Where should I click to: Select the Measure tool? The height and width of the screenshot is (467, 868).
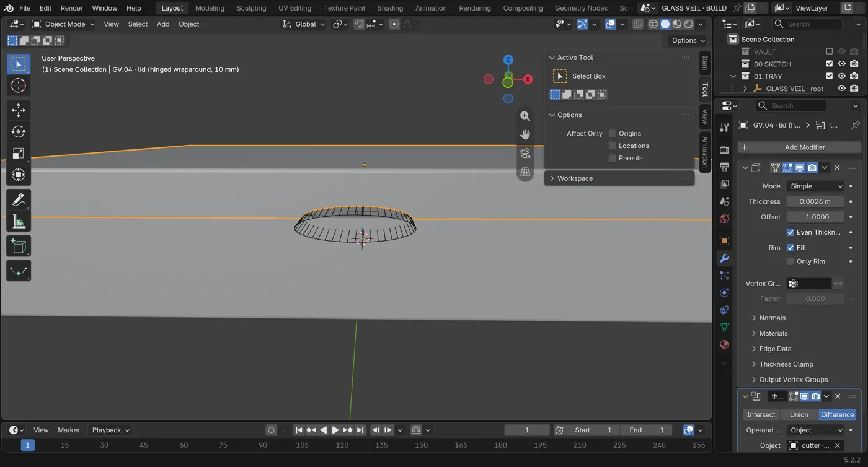19,221
